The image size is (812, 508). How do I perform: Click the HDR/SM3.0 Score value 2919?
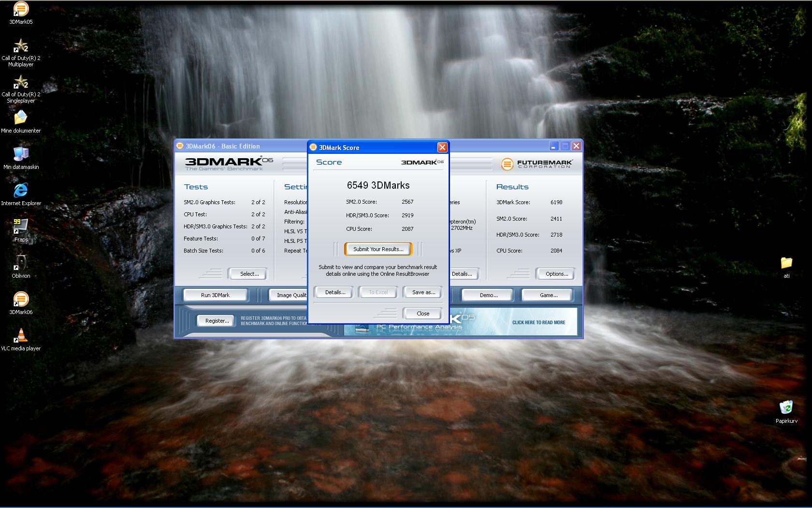tap(407, 215)
